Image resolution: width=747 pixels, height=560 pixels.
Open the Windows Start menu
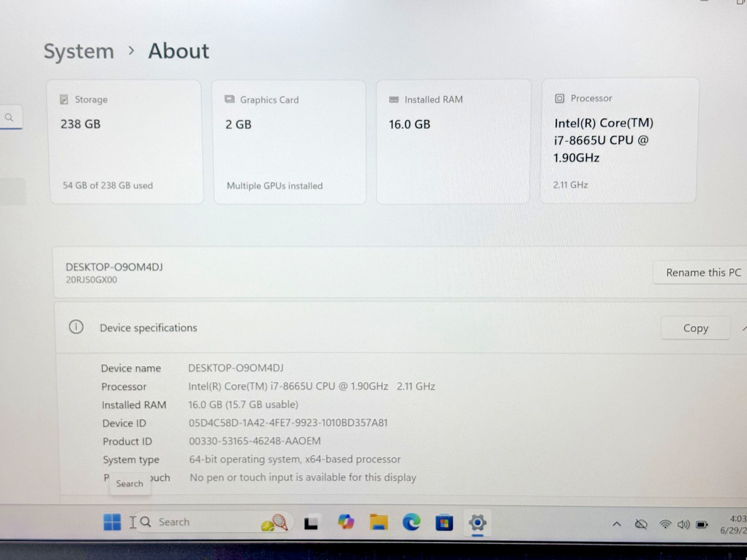pyautogui.click(x=112, y=522)
